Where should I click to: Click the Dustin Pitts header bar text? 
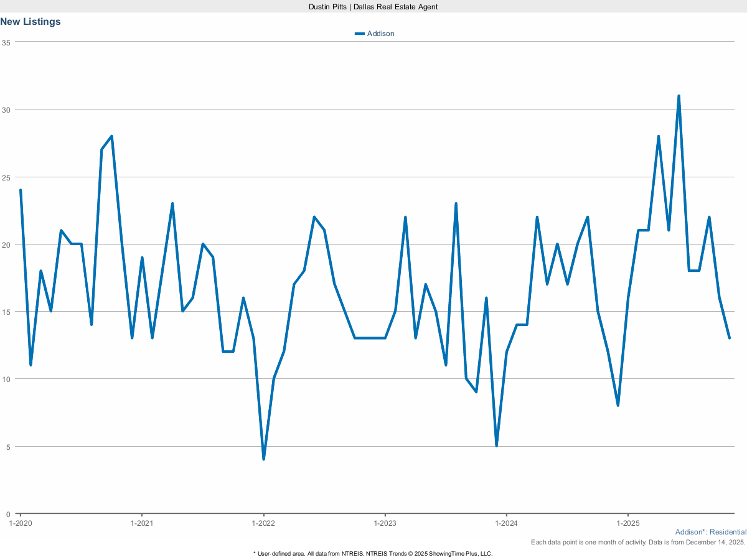coord(374,6)
